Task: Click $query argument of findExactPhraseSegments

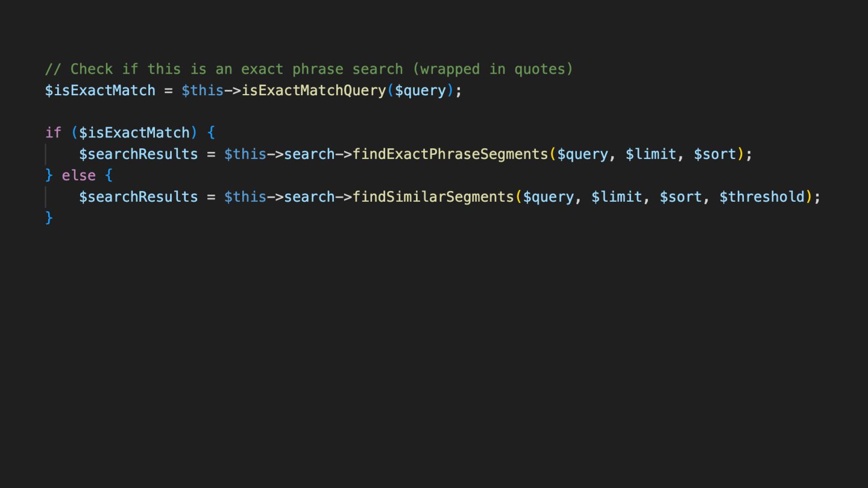Action: [582, 154]
